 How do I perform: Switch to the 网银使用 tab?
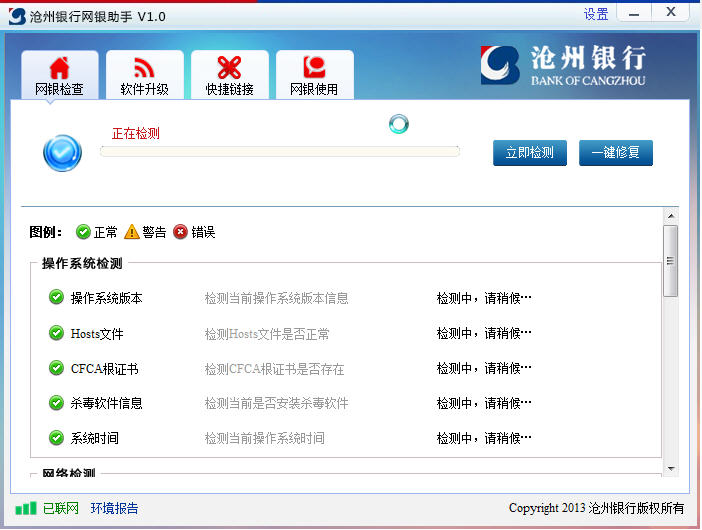point(315,75)
